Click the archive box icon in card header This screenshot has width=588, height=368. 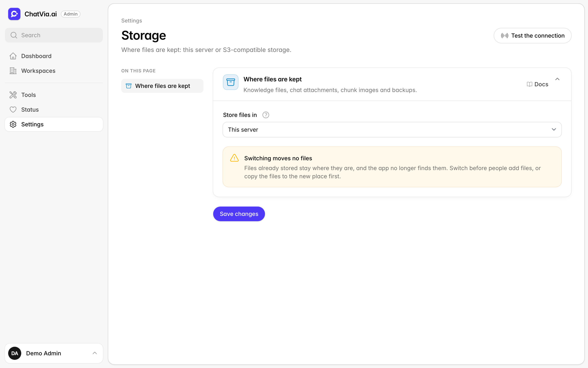(231, 82)
